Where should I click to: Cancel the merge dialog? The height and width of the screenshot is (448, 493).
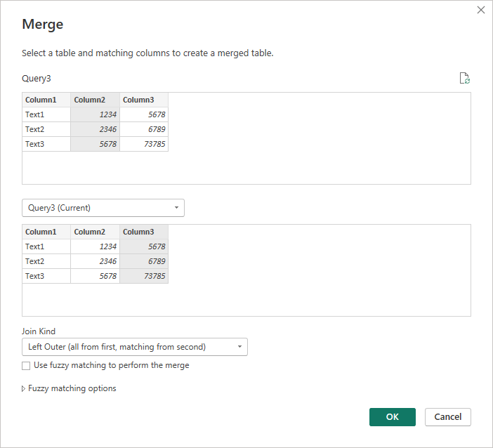pyautogui.click(x=448, y=417)
